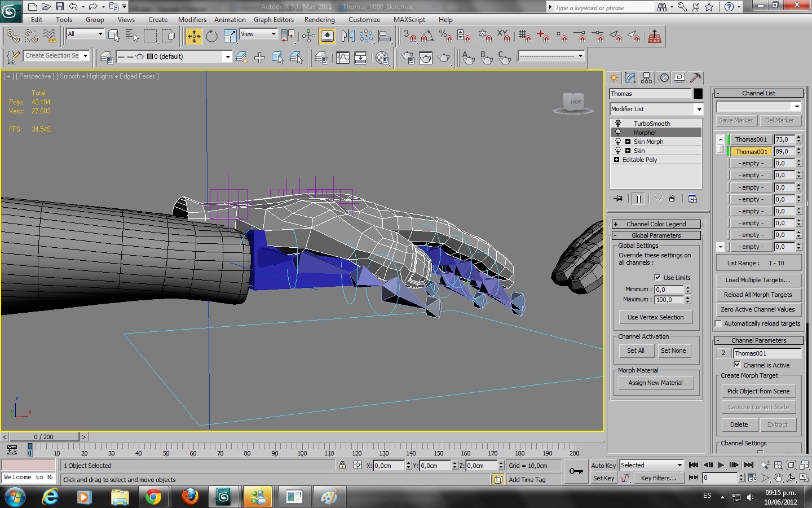Open the Utilities panel hammer icon

(x=696, y=78)
